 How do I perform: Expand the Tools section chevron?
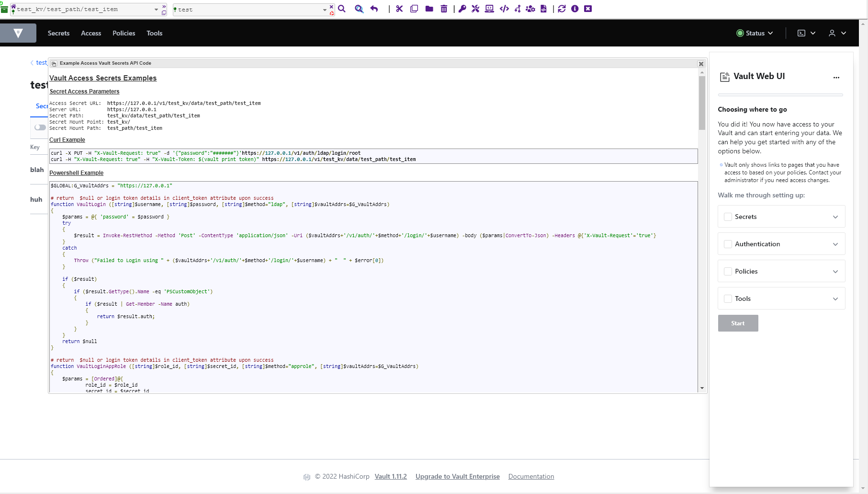(x=835, y=299)
